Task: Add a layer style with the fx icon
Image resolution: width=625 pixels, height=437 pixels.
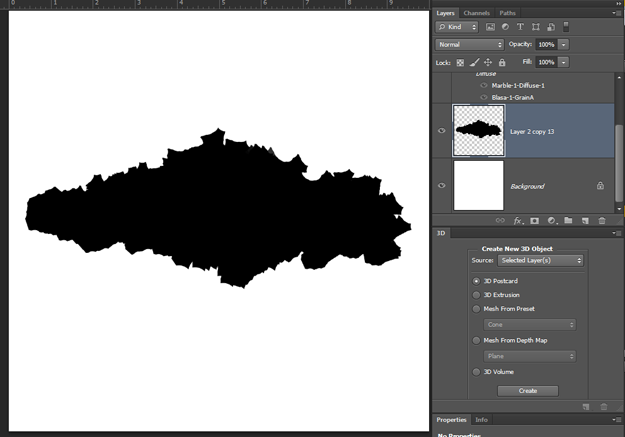Action: coord(518,220)
